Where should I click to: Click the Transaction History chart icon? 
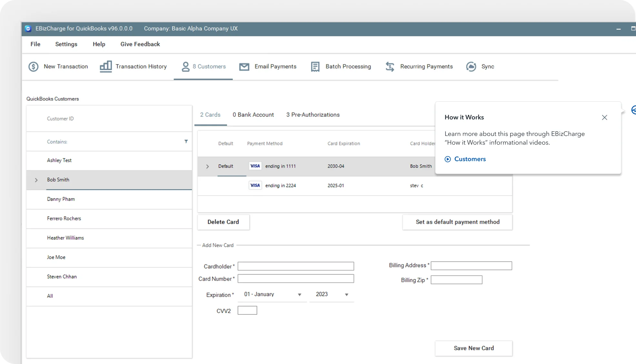(x=106, y=66)
